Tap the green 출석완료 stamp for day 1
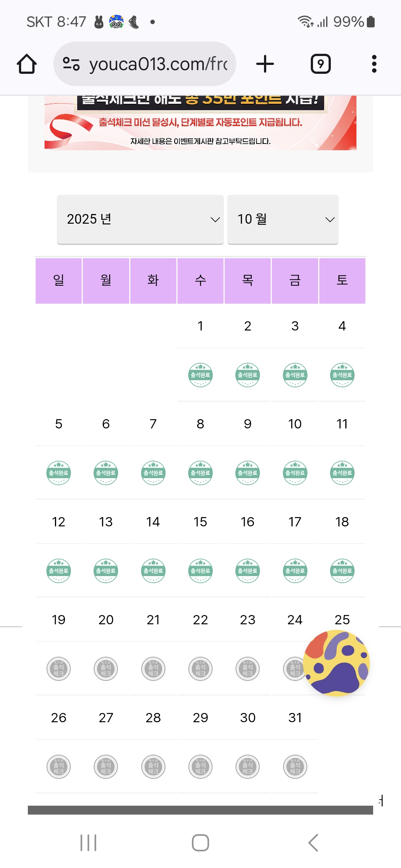Viewport: 401px width, 868px height. point(200,375)
